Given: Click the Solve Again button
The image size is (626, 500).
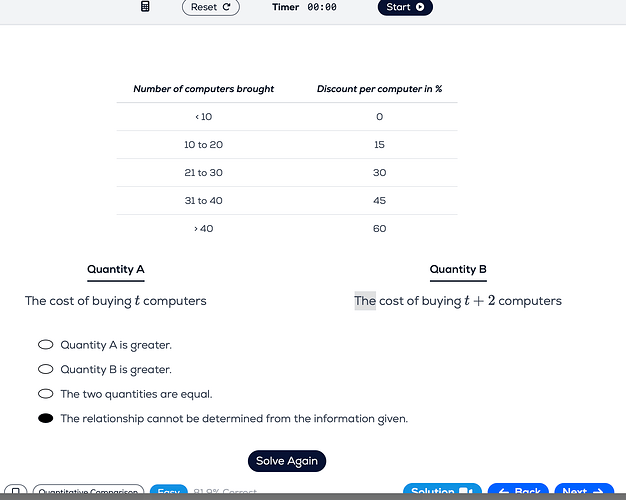Looking at the screenshot, I should (x=287, y=461).
